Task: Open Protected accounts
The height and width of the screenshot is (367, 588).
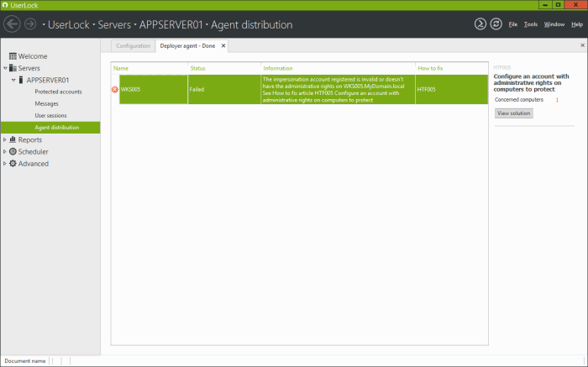Action: pyautogui.click(x=58, y=92)
